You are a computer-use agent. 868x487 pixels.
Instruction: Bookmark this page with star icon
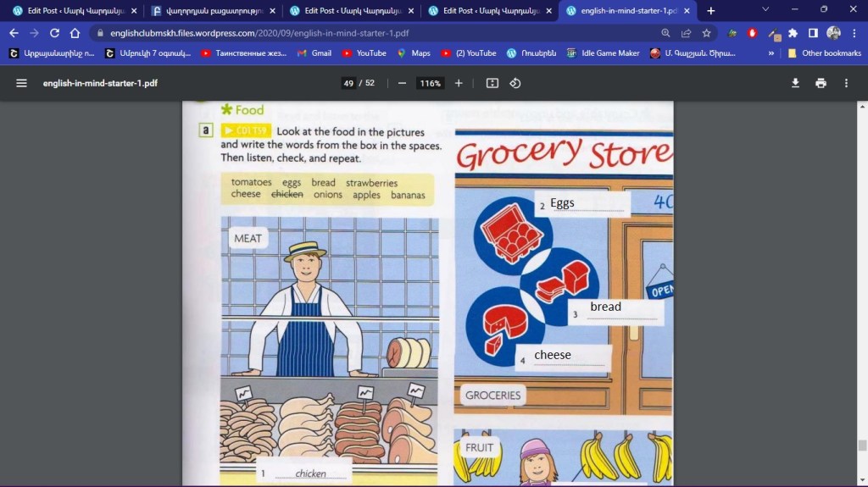706,33
